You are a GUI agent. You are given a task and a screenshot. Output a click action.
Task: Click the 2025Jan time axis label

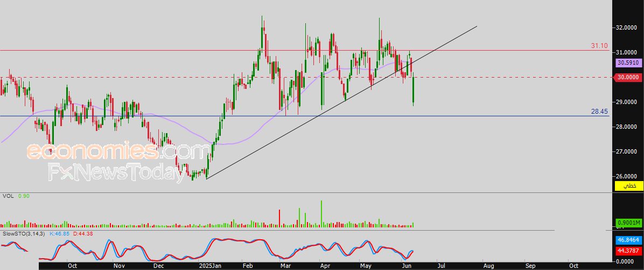(211, 266)
